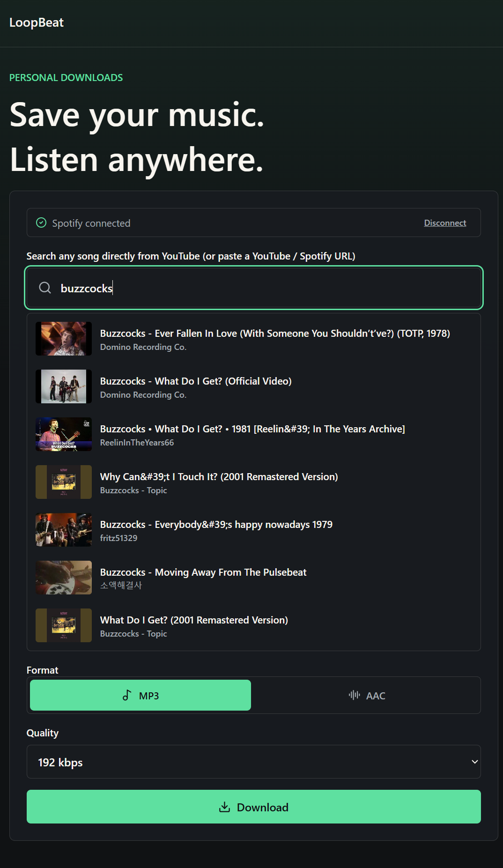Disconnect the Spotify account
The width and height of the screenshot is (503, 868).
[445, 223]
